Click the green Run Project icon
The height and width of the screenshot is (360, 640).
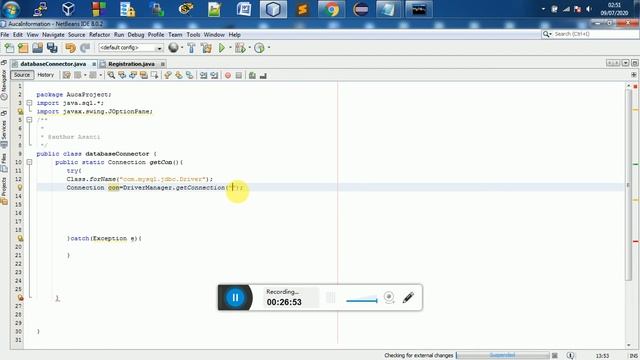click(x=222, y=48)
